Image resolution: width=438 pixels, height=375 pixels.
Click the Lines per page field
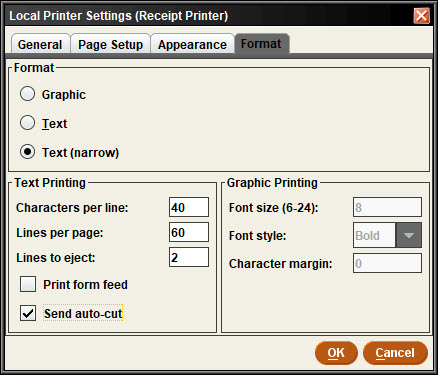tap(189, 232)
